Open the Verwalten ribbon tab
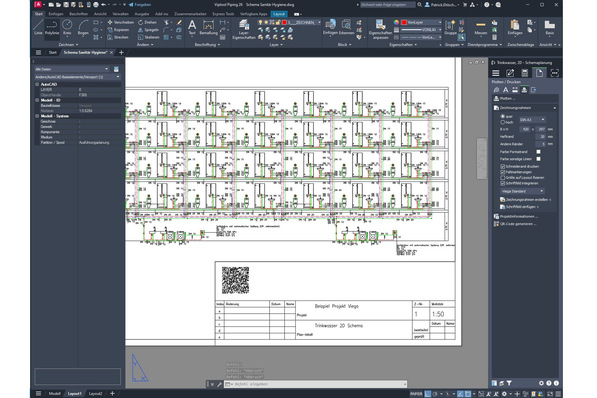This screenshot has height=398, width=597. pyautogui.click(x=120, y=14)
